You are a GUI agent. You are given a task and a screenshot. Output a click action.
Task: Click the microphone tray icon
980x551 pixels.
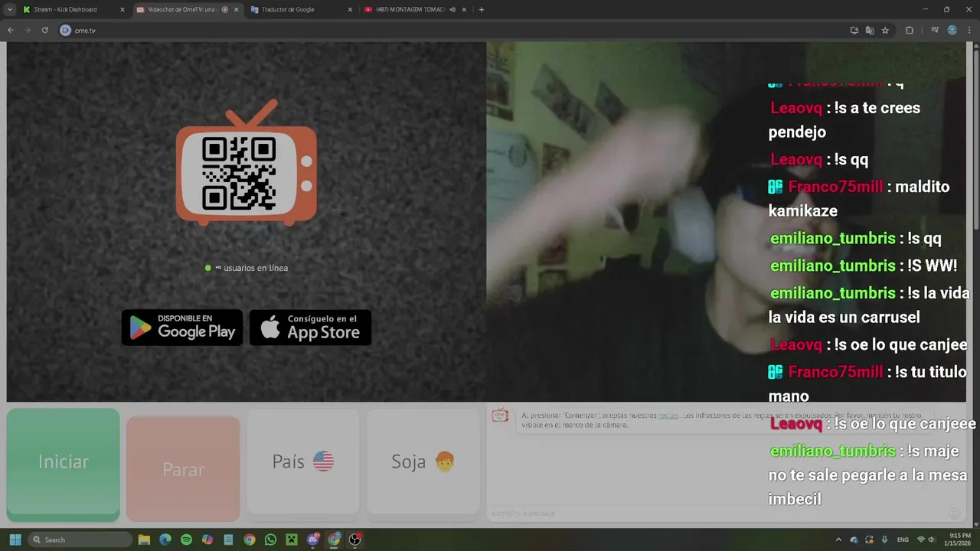(885, 540)
